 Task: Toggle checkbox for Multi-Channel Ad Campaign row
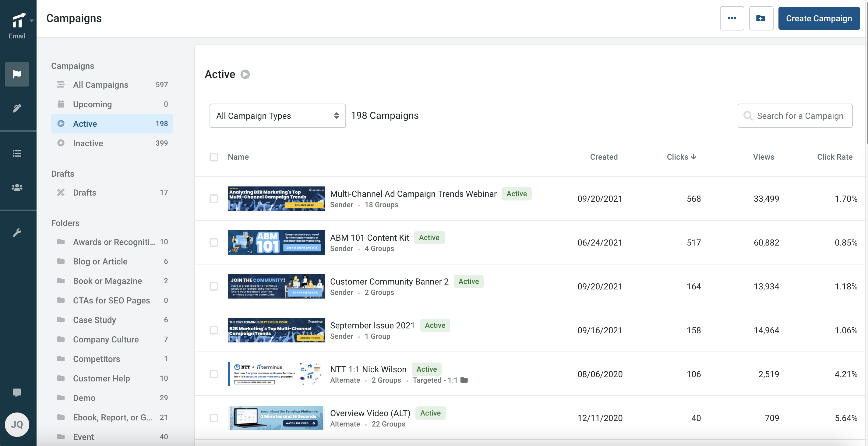pyautogui.click(x=214, y=198)
